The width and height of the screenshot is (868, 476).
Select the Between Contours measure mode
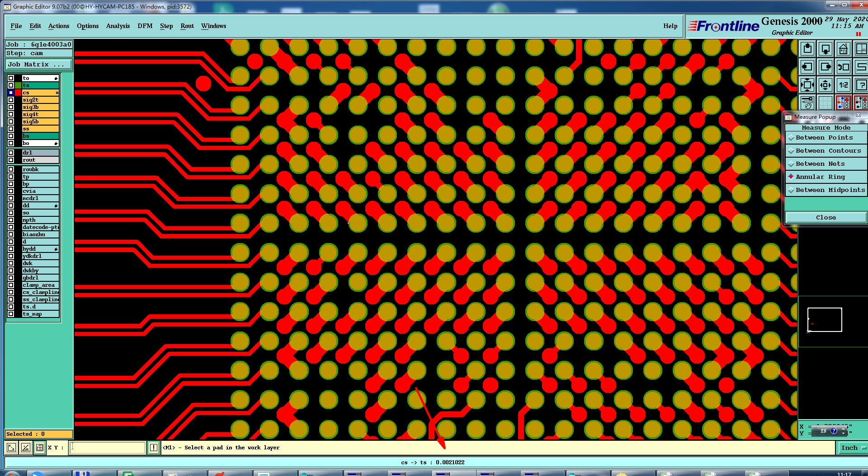point(826,151)
